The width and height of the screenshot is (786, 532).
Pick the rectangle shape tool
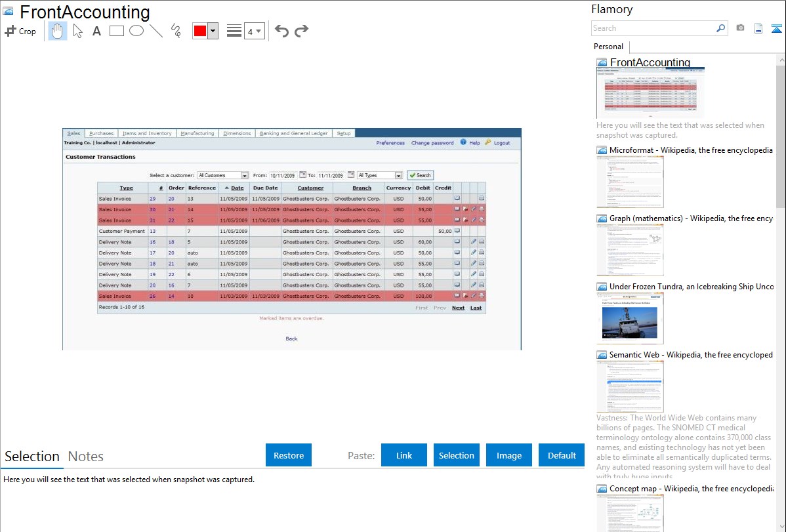(x=116, y=31)
